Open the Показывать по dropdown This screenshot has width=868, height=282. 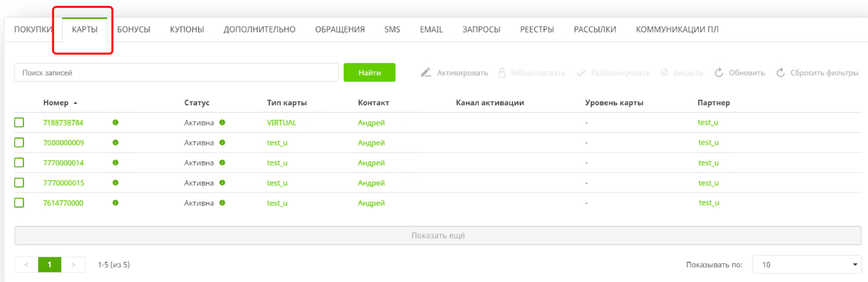click(807, 264)
